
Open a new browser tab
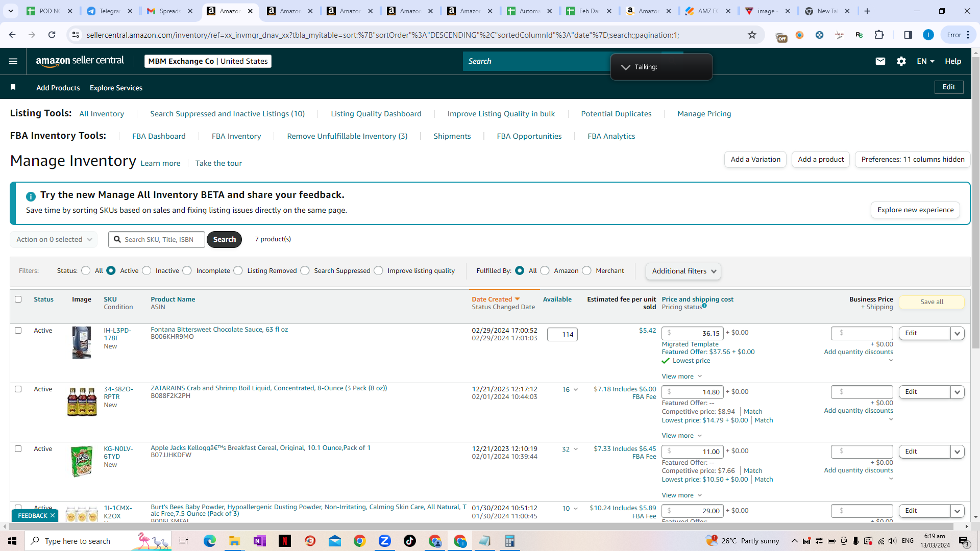point(867,11)
